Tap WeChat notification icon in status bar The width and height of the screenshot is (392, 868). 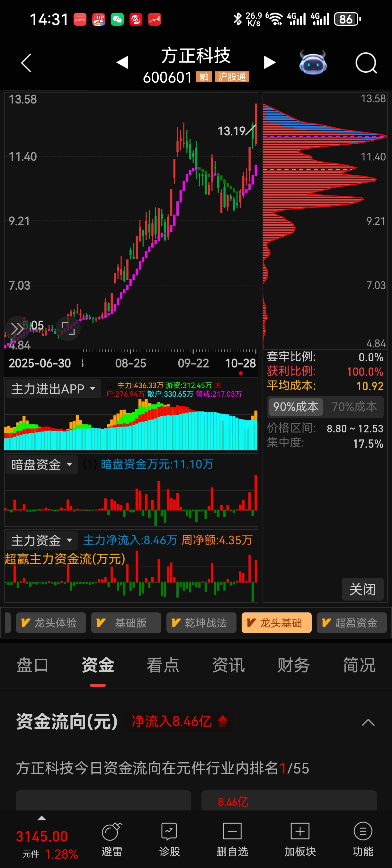117,19
